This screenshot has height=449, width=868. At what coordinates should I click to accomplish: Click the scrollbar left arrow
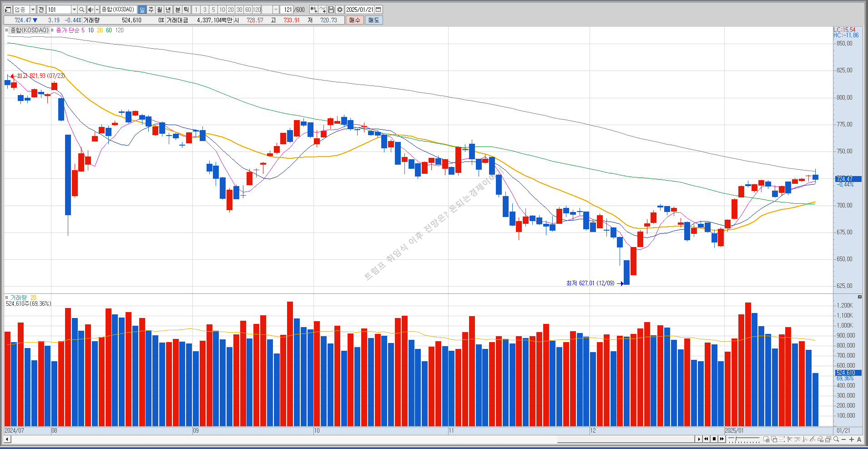tap(7, 439)
